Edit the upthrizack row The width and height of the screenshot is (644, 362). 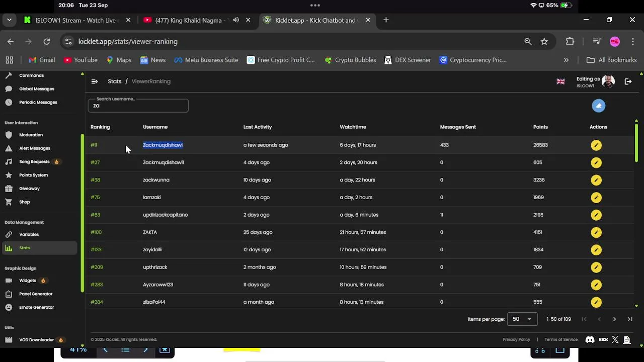(x=596, y=267)
